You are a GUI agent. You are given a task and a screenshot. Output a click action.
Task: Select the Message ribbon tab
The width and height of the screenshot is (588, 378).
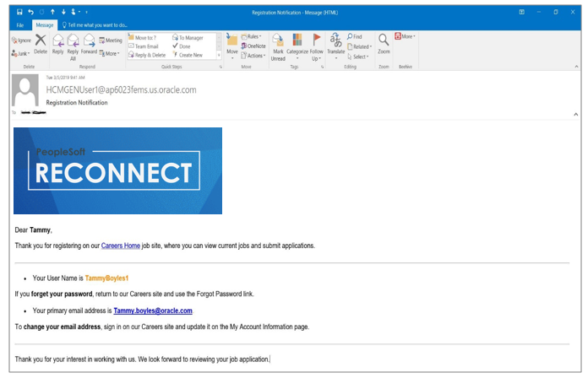click(x=45, y=25)
